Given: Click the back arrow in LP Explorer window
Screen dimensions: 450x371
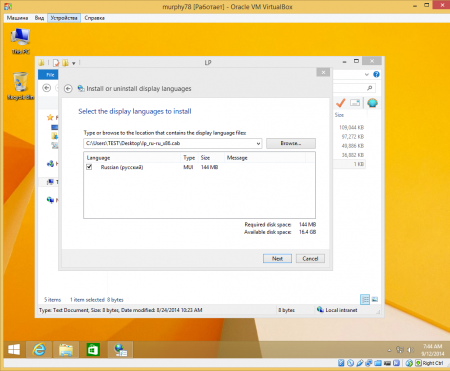Looking at the screenshot, I should point(47,88).
